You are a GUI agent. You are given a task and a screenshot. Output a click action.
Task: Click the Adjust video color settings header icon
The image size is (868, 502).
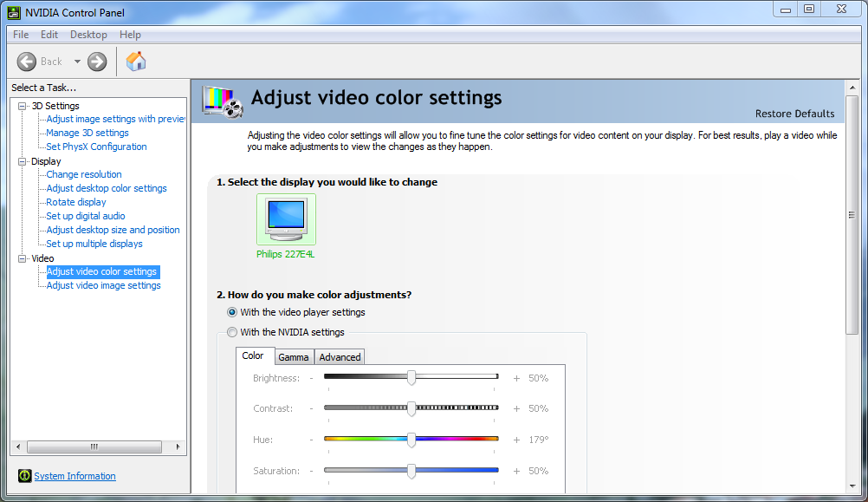pyautogui.click(x=223, y=102)
